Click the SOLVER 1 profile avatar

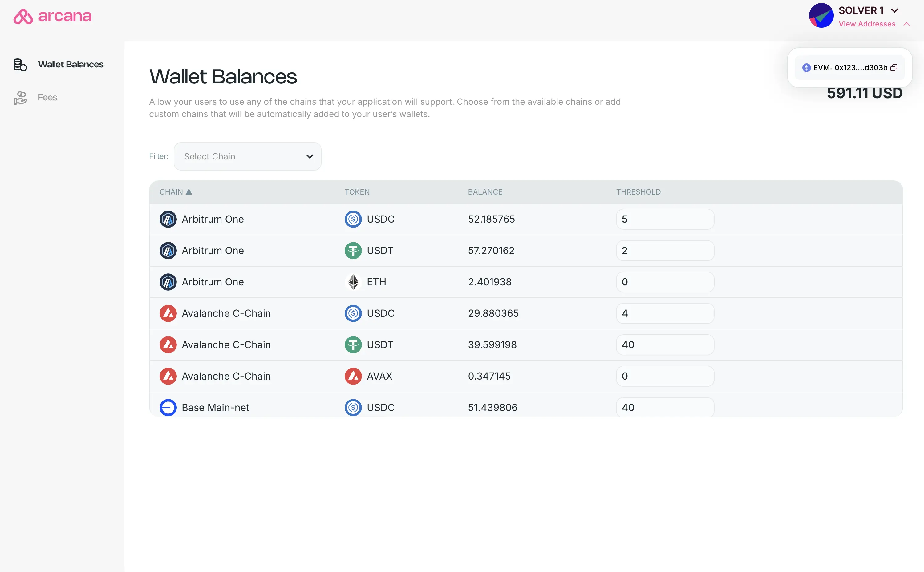coord(821,16)
